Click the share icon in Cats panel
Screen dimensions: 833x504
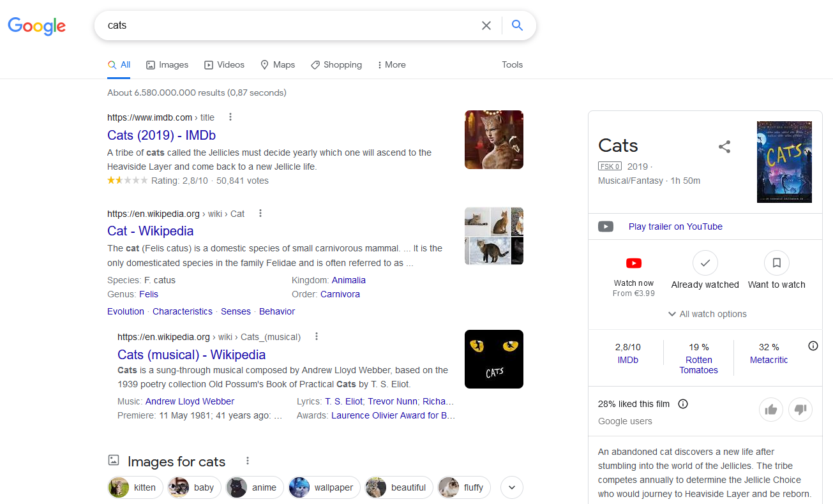[x=724, y=147]
